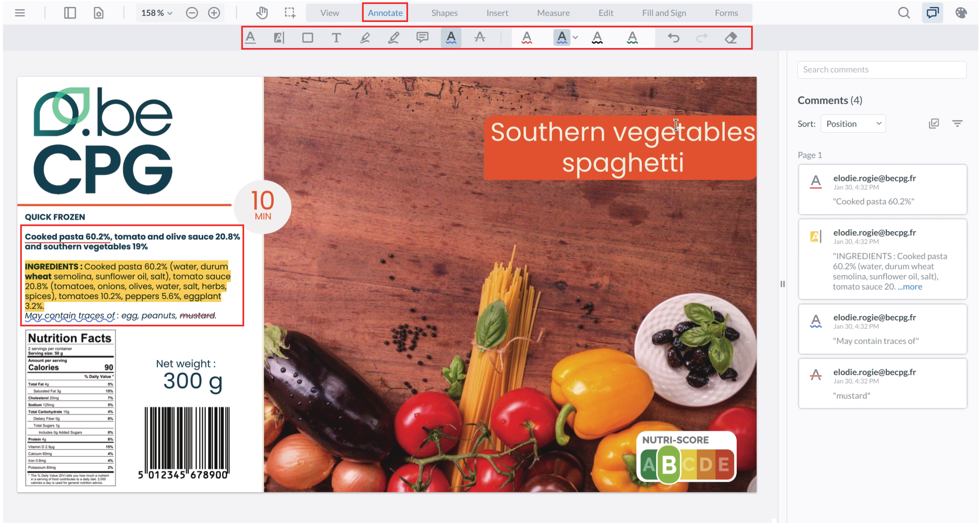
Task: Enable multi-select mode for comments
Action: (x=934, y=123)
